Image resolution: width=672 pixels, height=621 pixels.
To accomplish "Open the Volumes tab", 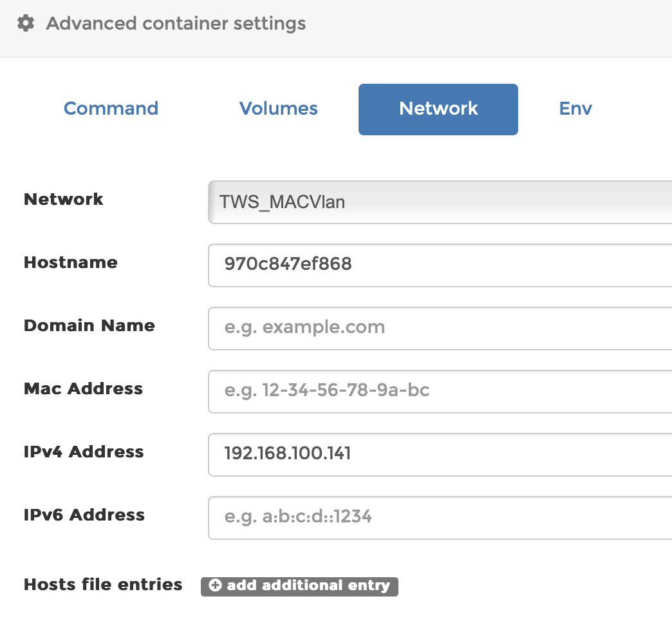I will click(x=279, y=108).
